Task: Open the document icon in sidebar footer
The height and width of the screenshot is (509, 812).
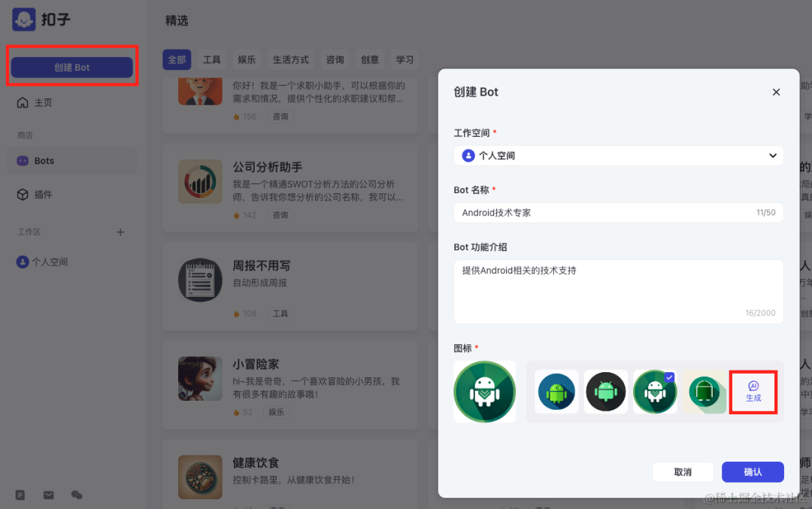Action: (20, 495)
